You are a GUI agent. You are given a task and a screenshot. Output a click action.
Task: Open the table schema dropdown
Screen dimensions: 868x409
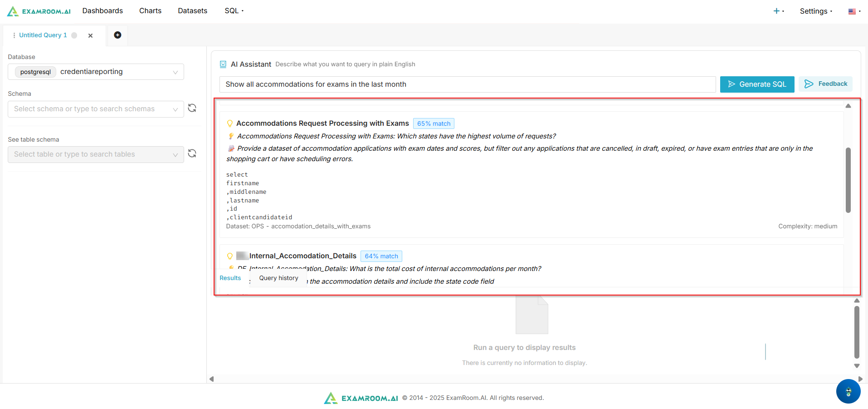pos(96,154)
